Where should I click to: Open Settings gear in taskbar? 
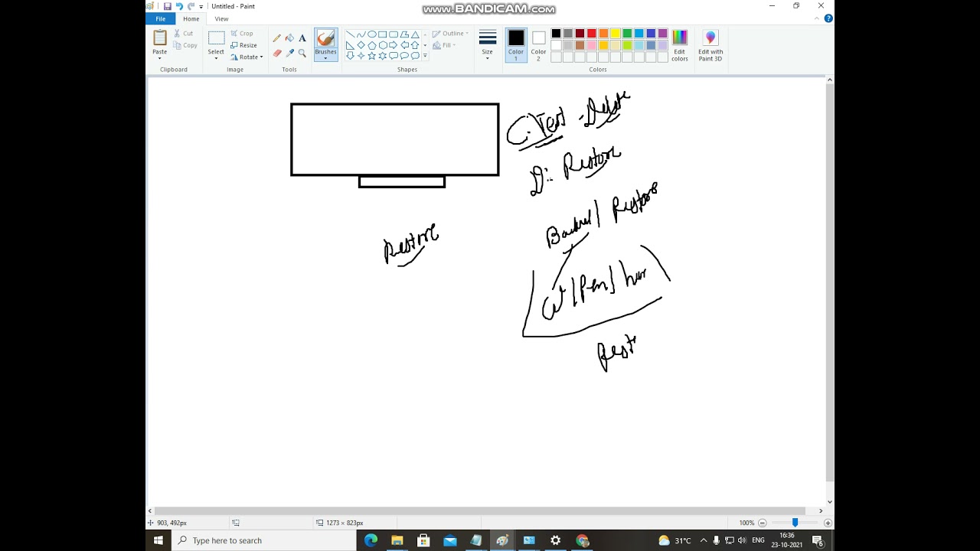(556, 540)
